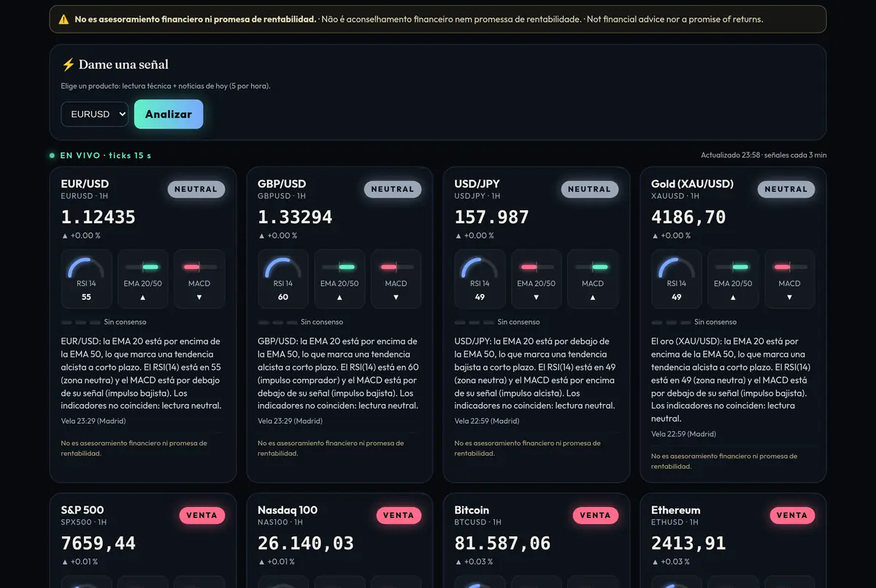The height and width of the screenshot is (588, 876).
Task: Click the Bitcoin price 81.587,06
Action: [503, 543]
